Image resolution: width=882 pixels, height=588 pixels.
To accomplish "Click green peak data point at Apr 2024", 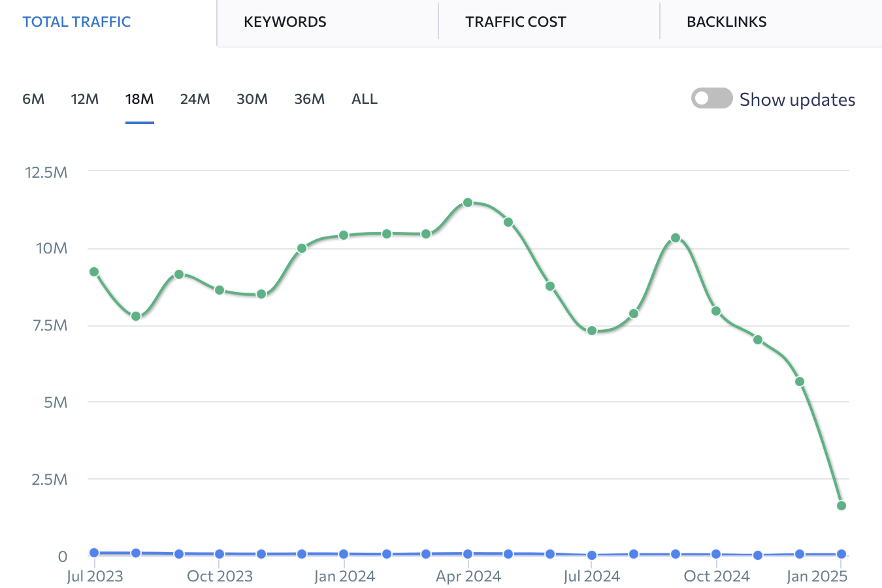I will 468,203.
